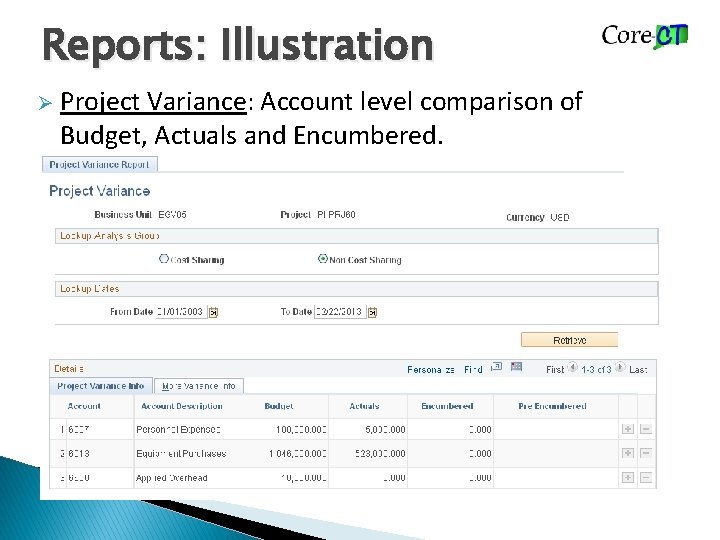Sort by the Encumbered column header
The width and height of the screenshot is (720, 540).
click(447, 406)
